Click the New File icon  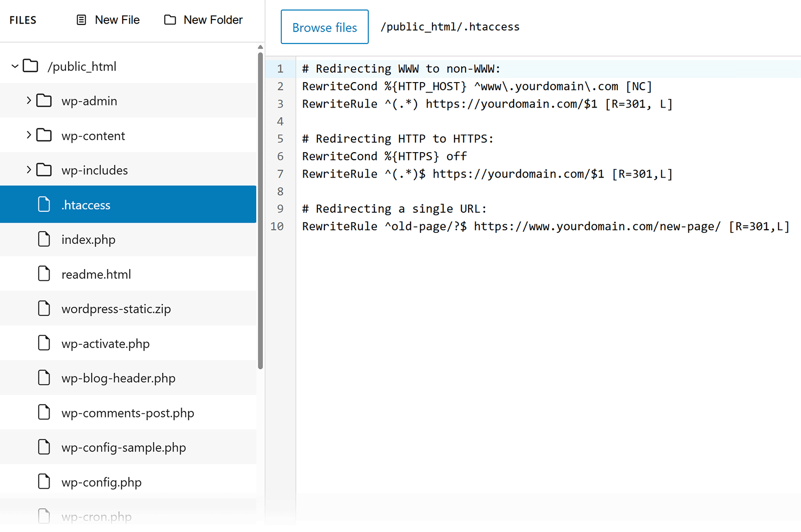click(81, 20)
